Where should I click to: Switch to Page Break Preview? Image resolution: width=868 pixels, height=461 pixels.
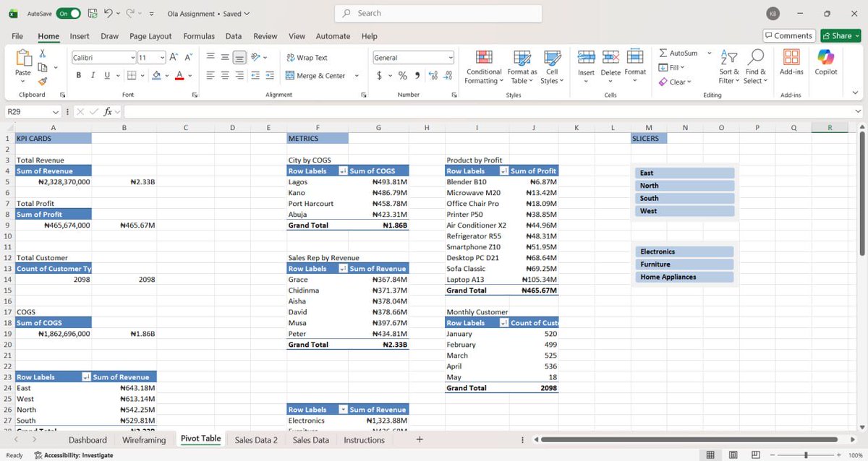pos(755,455)
